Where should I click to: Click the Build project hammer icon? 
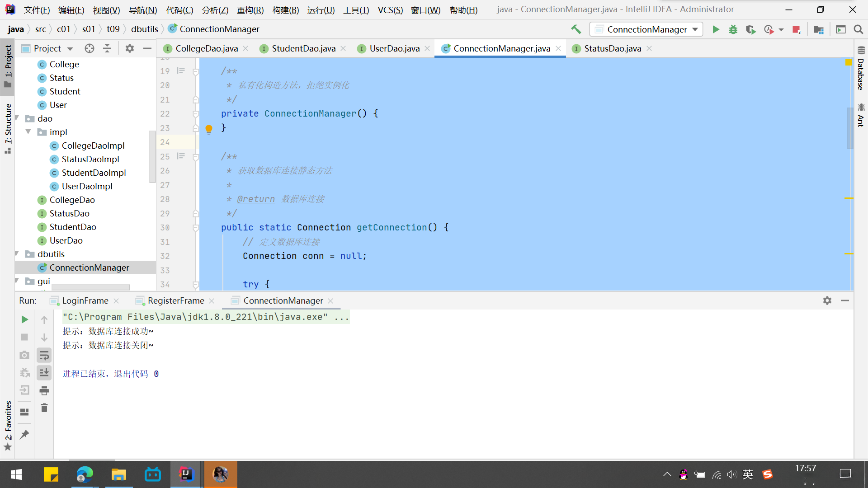576,29
